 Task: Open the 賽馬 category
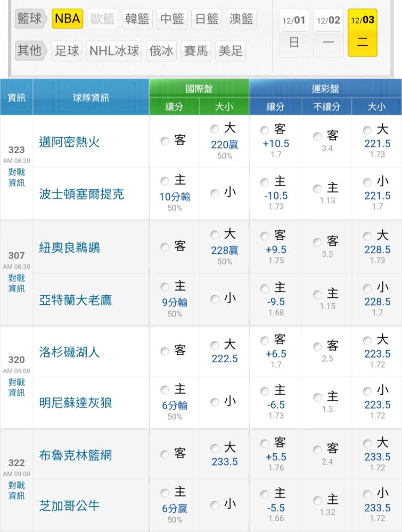click(x=196, y=51)
